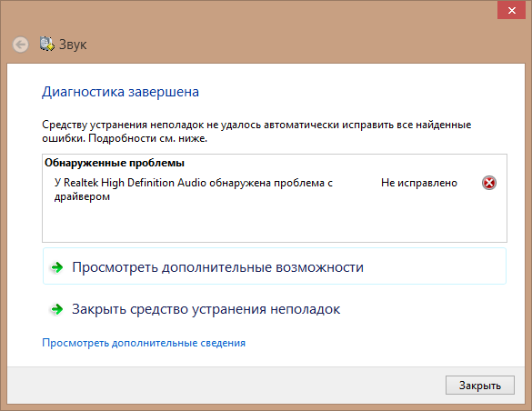Click empty space inside the problems list box
The image size is (532, 411).
pyautogui.click(x=275, y=222)
